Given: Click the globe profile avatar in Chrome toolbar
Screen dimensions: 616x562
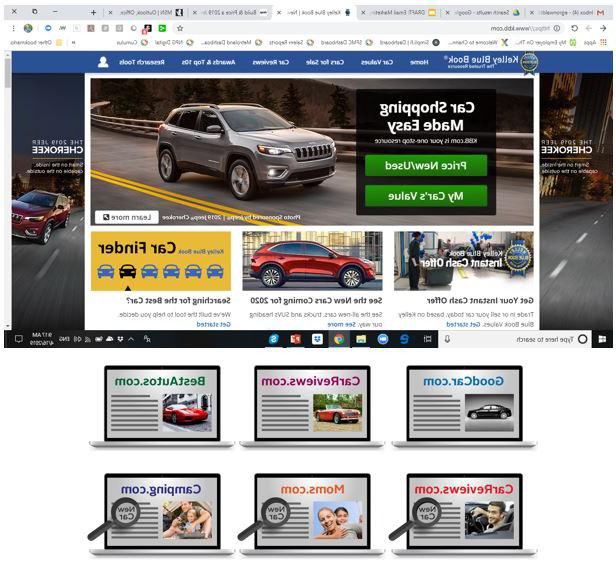Looking at the screenshot, I should (28, 28).
